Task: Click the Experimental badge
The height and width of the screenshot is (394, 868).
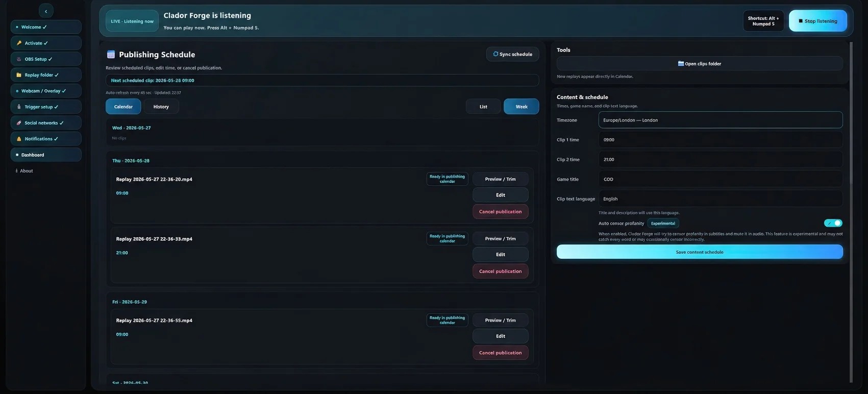Action: pyautogui.click(x=663, y=223)
